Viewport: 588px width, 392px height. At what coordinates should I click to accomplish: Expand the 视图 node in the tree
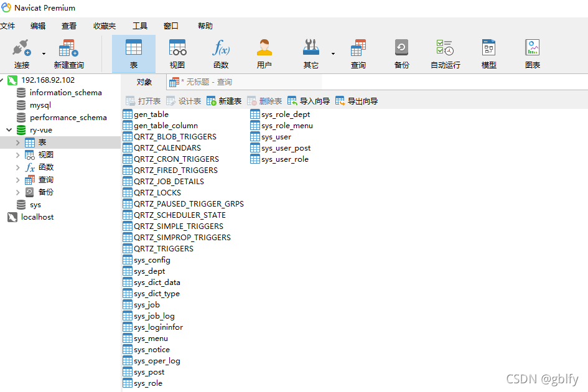pos(17,155)
